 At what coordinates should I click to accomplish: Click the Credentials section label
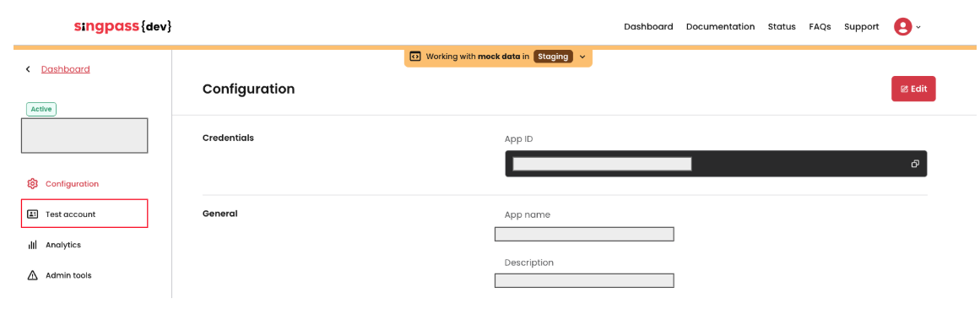[228, 138]
